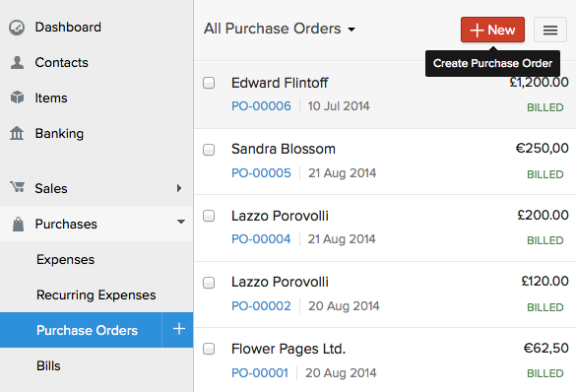Open purchase order PO-00006 link

pyautogui.click(x=261, y=106)
